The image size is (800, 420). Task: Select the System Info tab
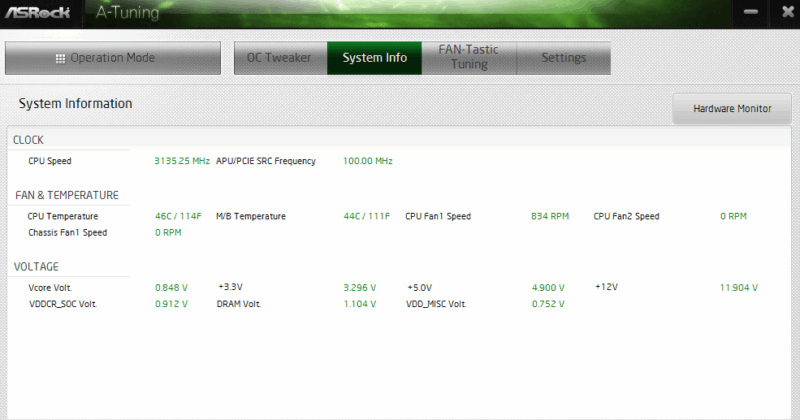pos(374,58)
